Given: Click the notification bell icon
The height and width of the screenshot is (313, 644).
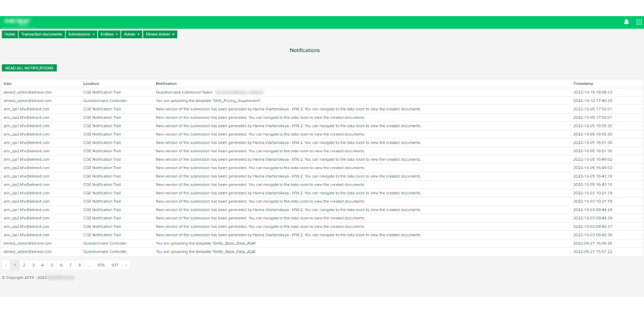Looking at the screenshot, I should 626,22.
